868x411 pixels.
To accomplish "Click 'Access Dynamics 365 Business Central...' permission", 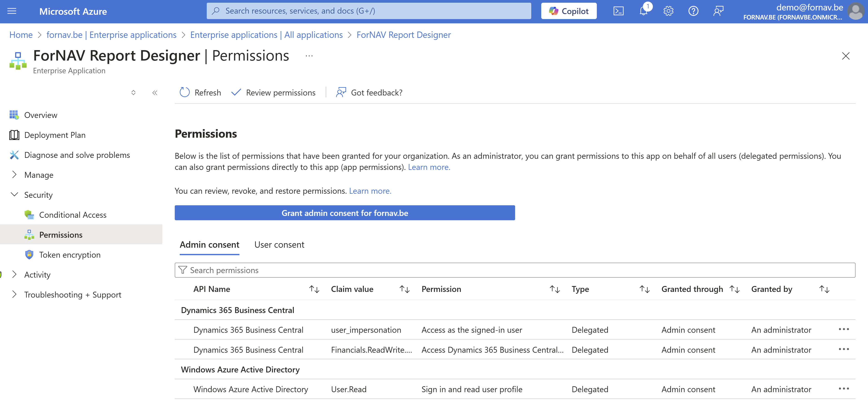I will click(492, 350).
